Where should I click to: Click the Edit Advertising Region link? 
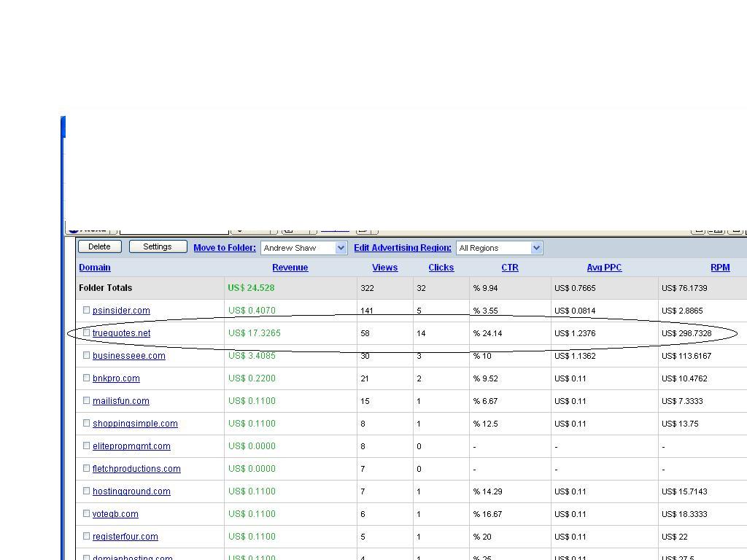403,248
